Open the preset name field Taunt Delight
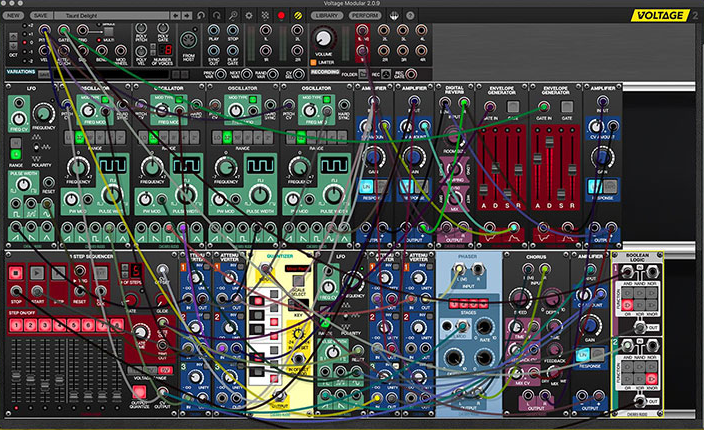704x430 pixels. [x=111, y=15]
